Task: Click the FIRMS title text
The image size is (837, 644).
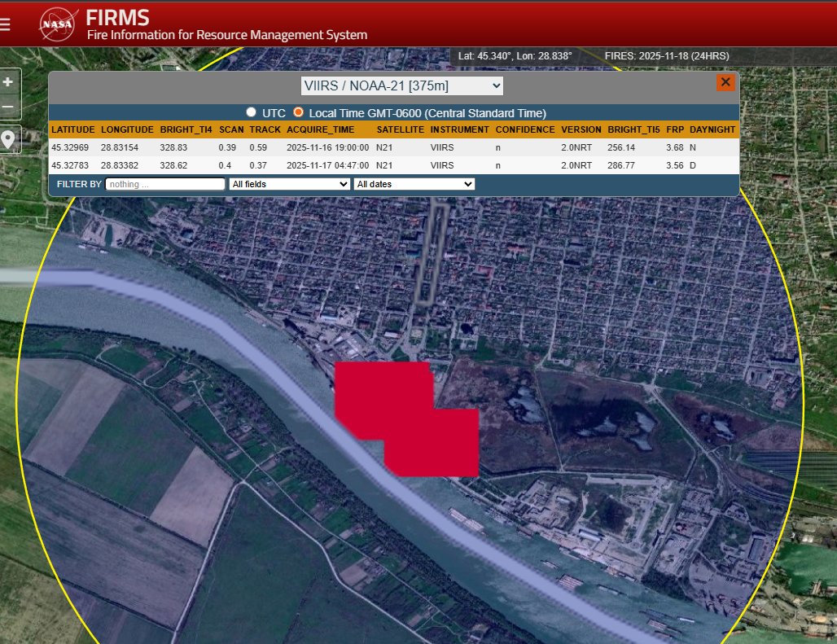Action: pyautogui.click(x=117, y=18)
